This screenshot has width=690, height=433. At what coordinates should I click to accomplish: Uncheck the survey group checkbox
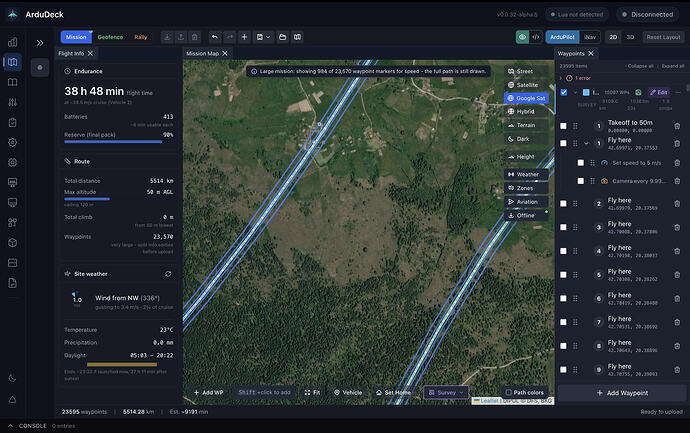[564, 92]
